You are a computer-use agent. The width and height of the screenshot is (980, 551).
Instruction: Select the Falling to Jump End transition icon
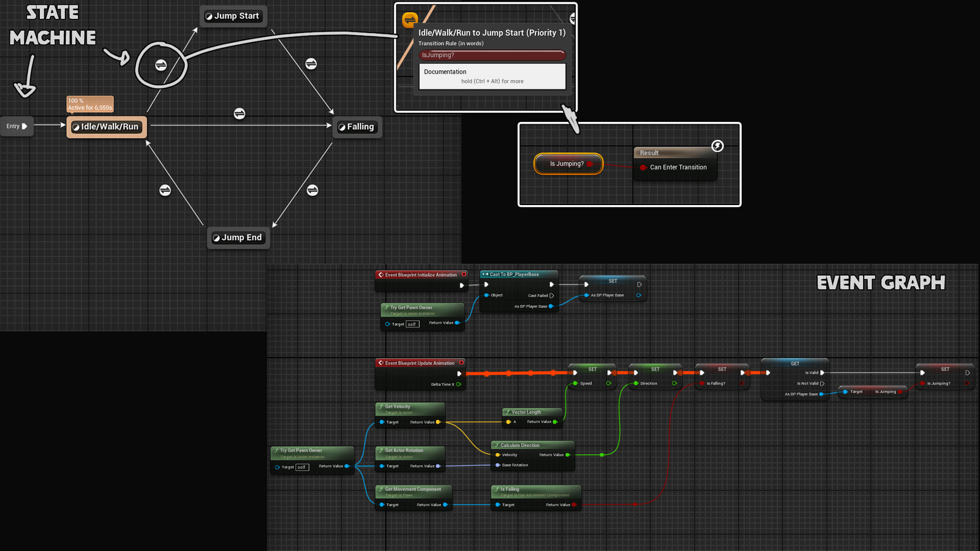click(312, 190)
